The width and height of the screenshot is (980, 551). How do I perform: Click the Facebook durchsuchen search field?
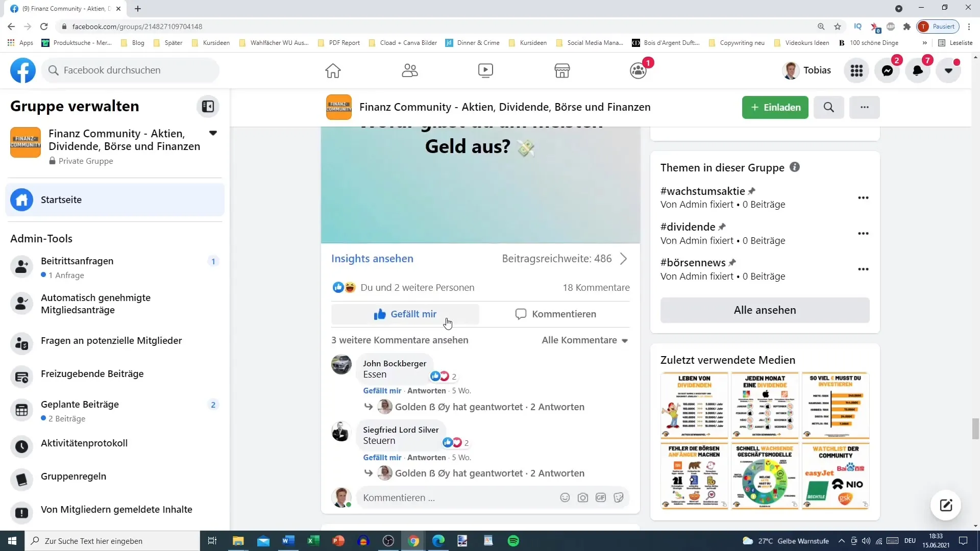click(x=131, y=70)
